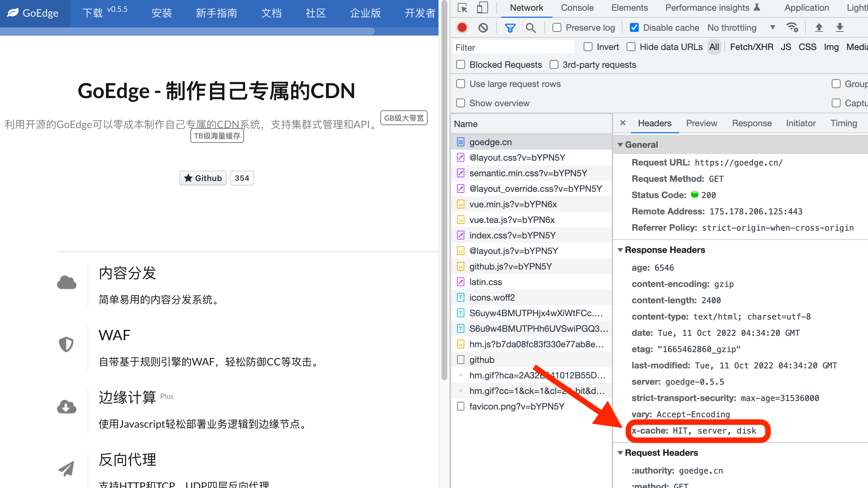This screenshot has height=488, width=868.
Task: Select the github request row
Action: [x=531, y=360]
